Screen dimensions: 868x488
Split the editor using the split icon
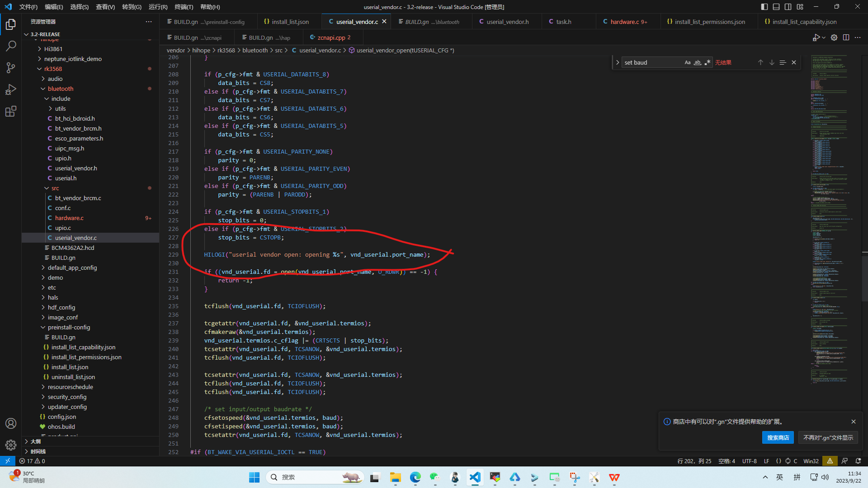pyautogui.click(x=846, y=38)
